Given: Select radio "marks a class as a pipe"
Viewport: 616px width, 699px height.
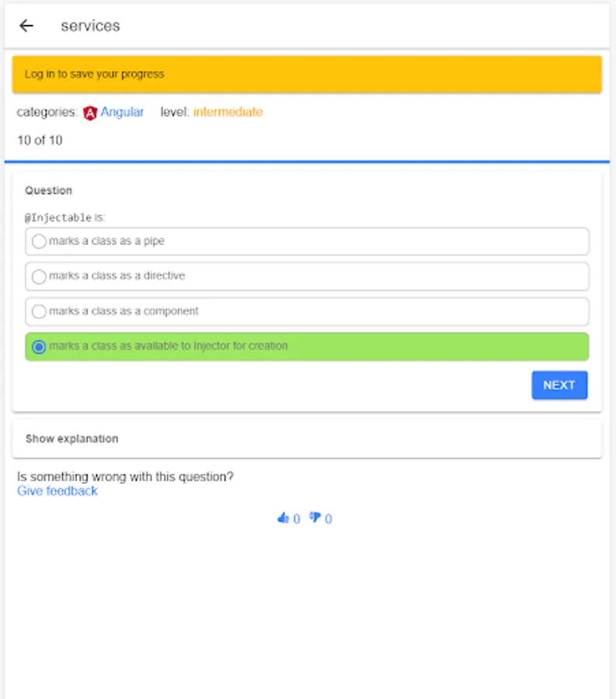Looking at the screenshot, I should 39,242.
